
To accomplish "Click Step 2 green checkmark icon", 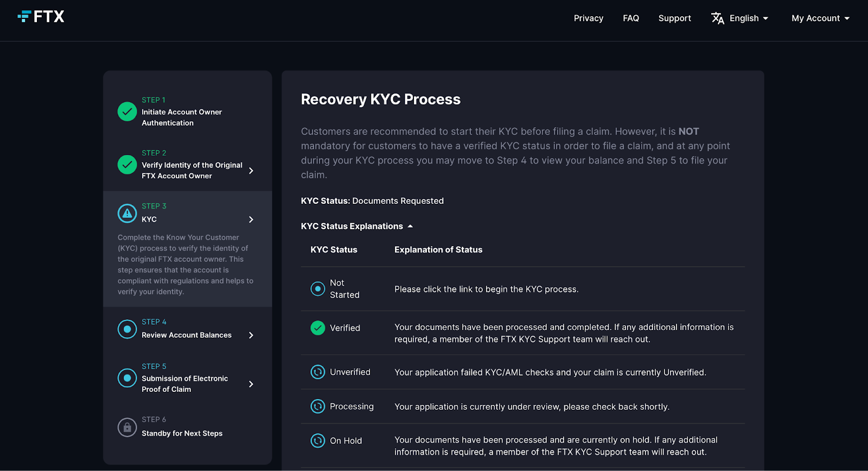I will click(x=127, y=165).
